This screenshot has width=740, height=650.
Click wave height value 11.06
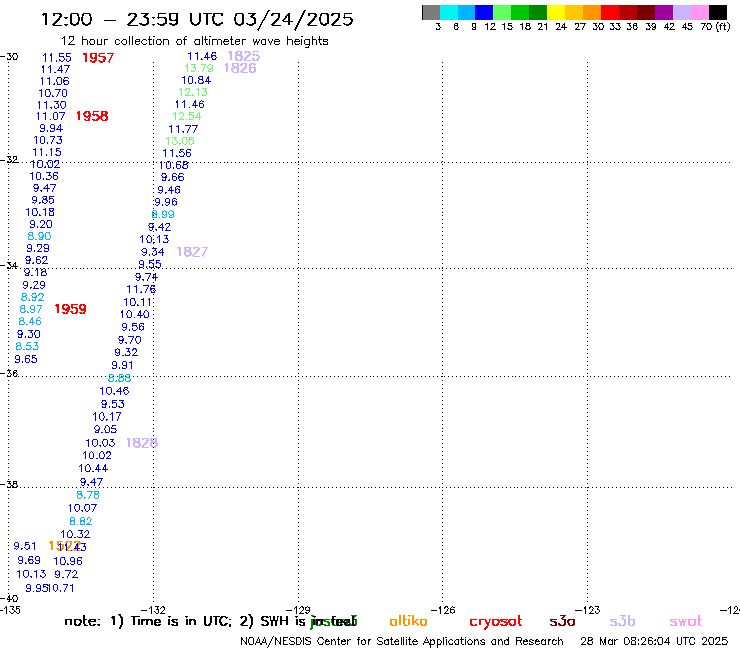(x=54, y=81)
